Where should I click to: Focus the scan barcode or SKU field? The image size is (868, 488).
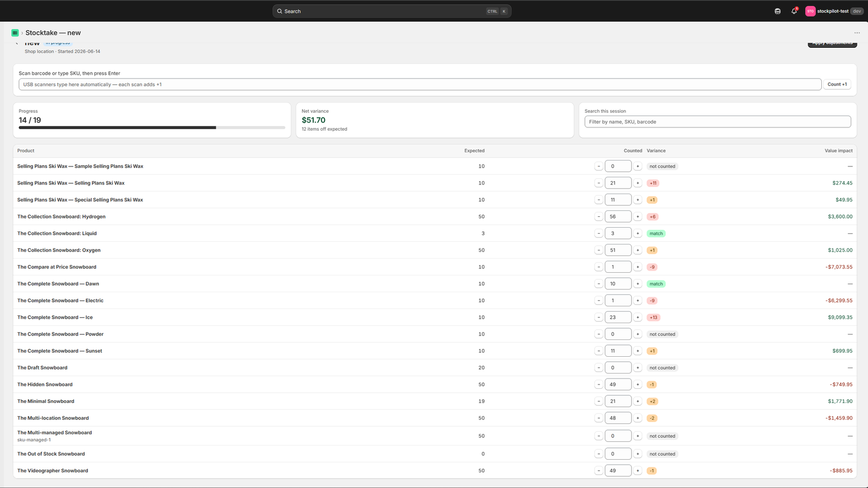420,84
